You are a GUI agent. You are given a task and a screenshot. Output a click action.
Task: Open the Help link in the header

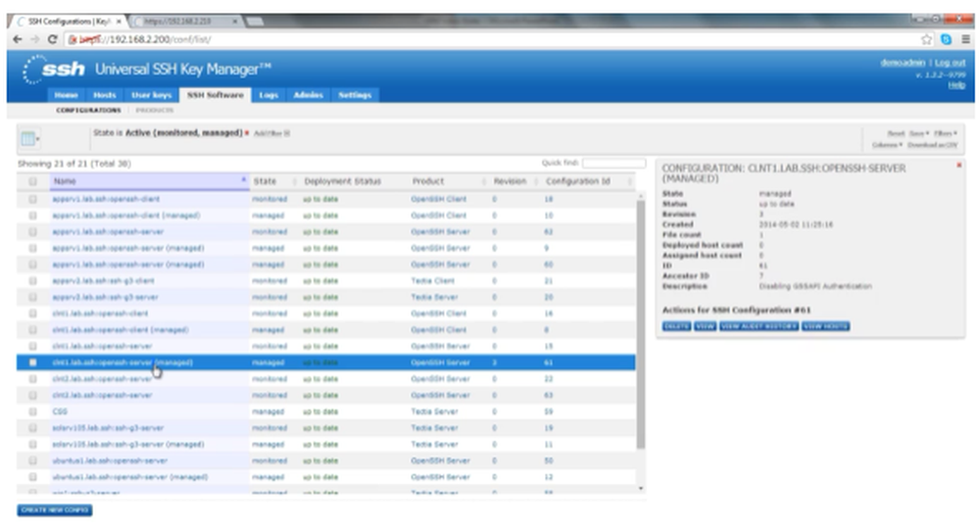tap(956, 85)
